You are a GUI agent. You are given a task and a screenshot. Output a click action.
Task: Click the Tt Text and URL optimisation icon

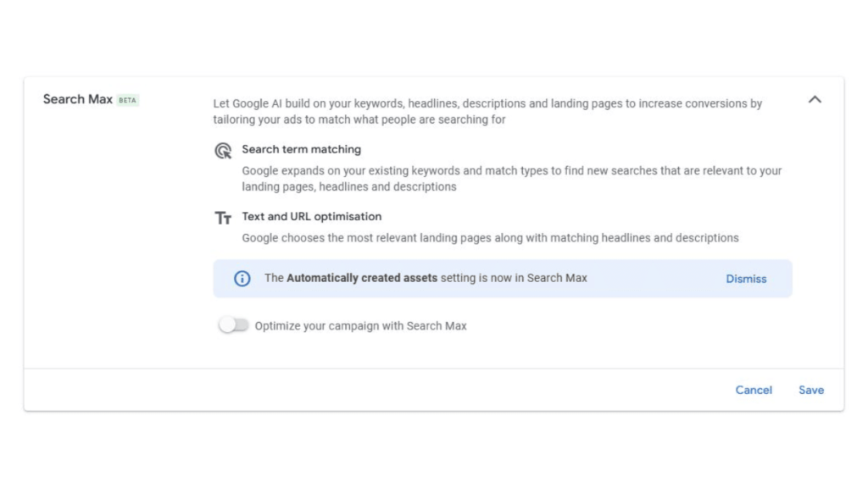point(223,217)
